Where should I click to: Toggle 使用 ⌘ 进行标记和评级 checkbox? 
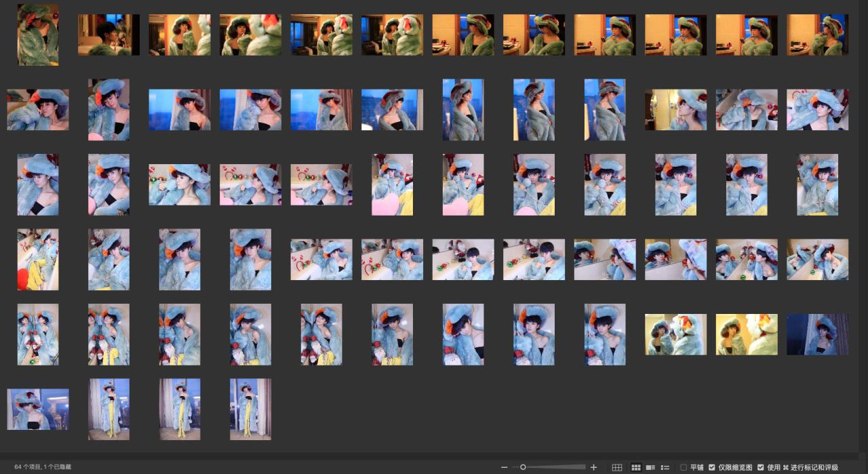[x=761, y=467]
